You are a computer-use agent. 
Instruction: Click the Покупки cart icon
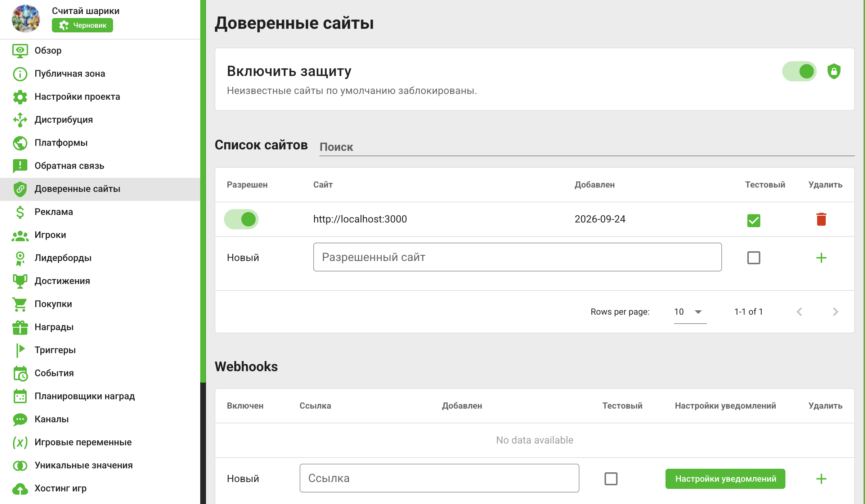pos(20,304)
